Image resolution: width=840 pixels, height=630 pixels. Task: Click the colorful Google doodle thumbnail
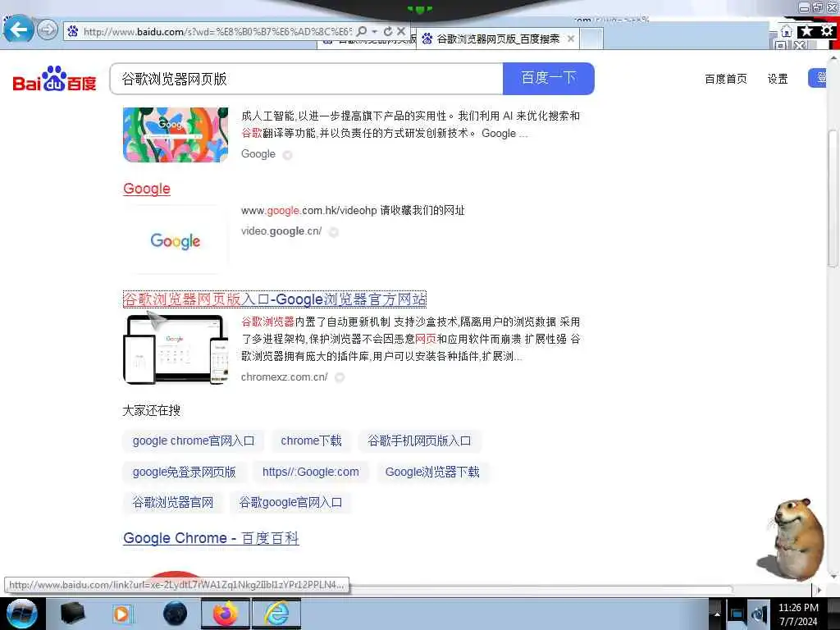tap(176, 135)
